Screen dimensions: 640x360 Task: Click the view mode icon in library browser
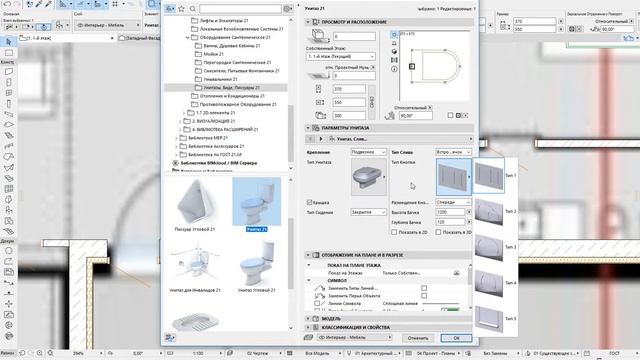click(170, 9)
